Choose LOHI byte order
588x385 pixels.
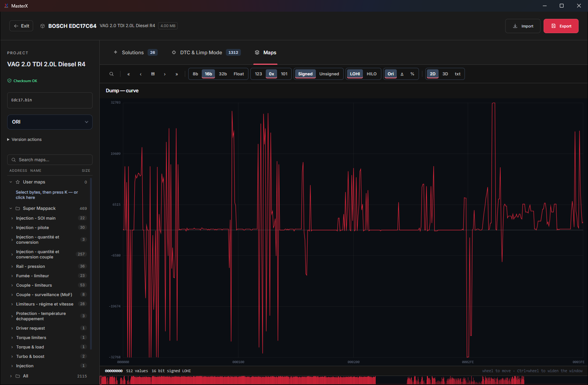[x=355, y=74]
